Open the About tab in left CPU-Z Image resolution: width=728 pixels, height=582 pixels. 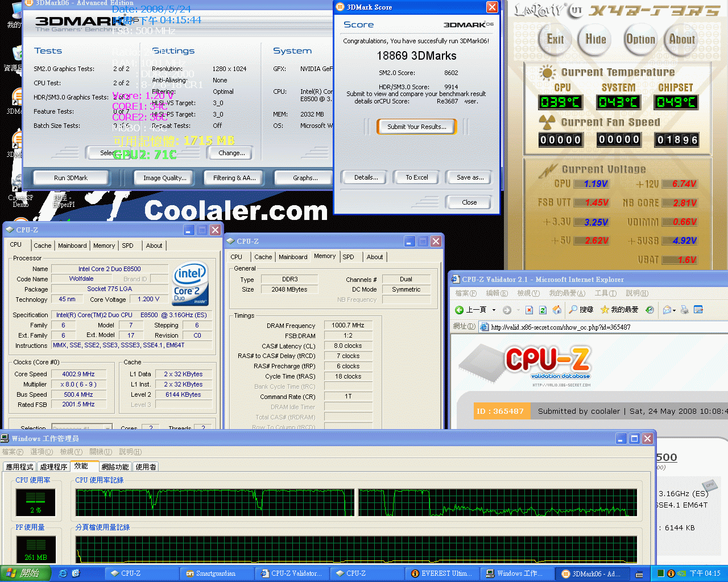tap(154, 246)
